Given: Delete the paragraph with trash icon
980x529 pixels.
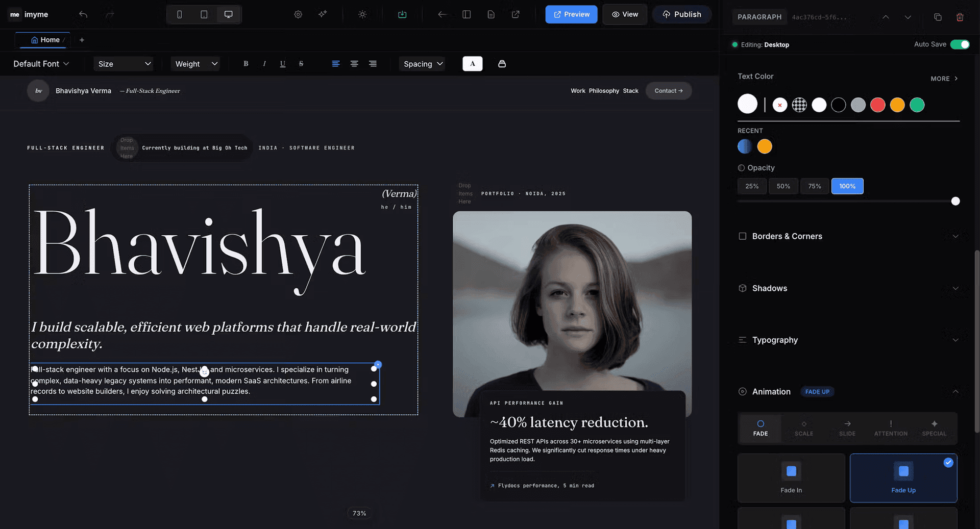Looking at the screenshot, I should tap(960, 17).
